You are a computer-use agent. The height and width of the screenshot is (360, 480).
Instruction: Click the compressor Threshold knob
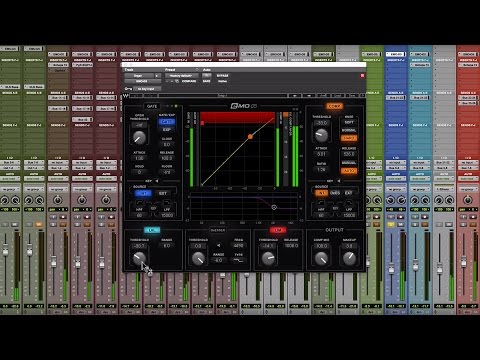(321, 134)
